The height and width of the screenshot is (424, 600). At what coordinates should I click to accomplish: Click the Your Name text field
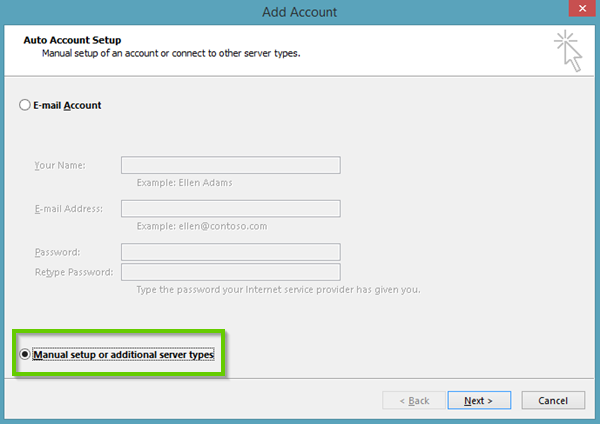pyautogui.click(x=230, y=165)
